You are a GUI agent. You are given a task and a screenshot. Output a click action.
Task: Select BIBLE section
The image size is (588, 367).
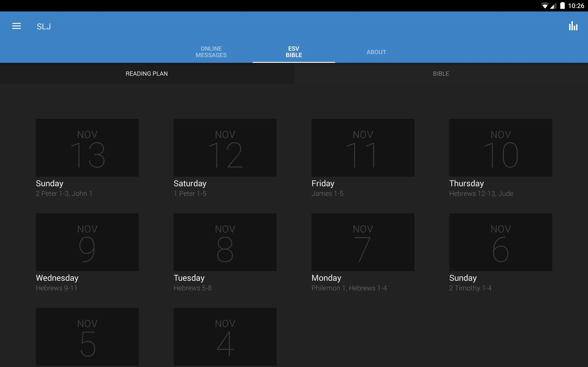click(441, 74)
